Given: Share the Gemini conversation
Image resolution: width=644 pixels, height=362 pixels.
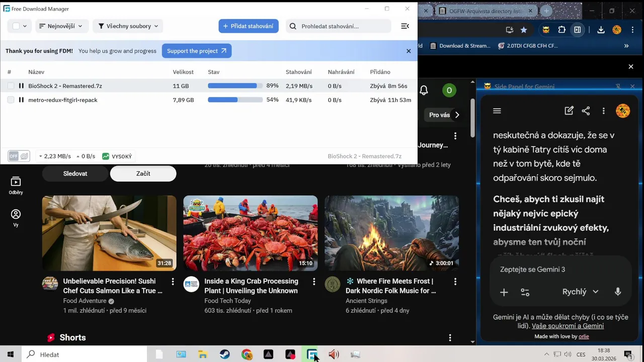Looking at the screenshot, I should [x=586, y=111].
